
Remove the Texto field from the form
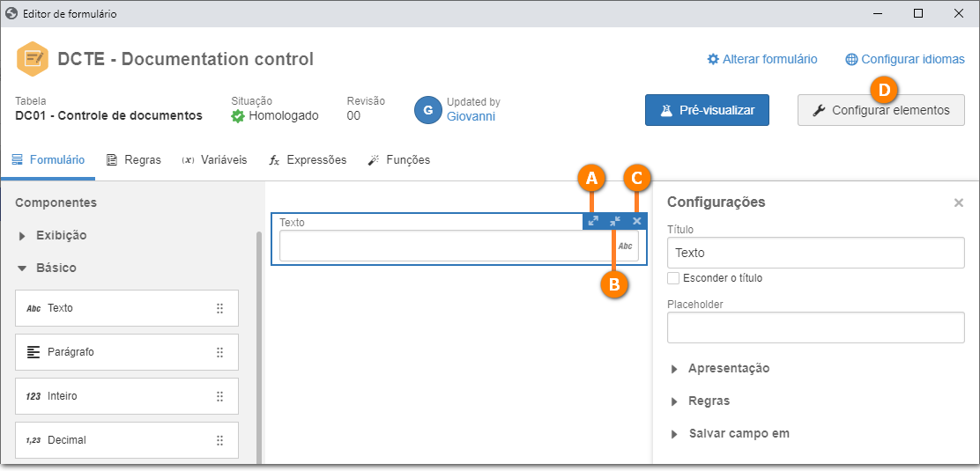point(637,221)
